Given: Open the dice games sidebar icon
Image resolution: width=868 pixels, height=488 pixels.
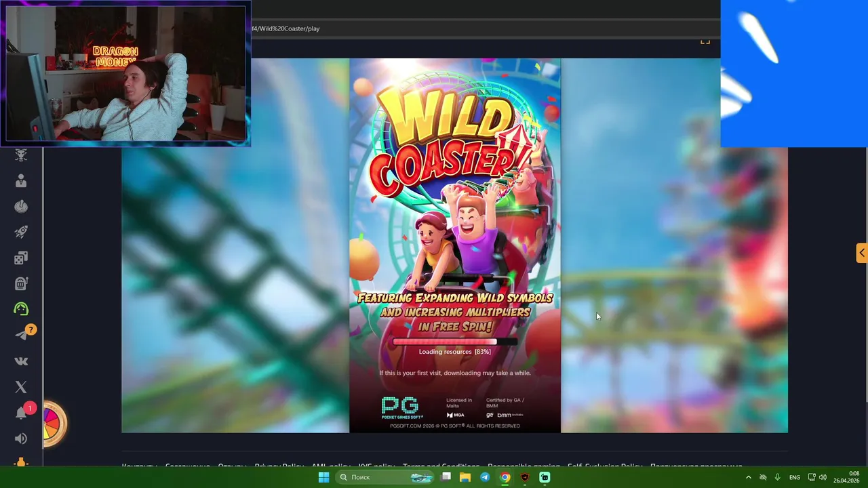Looking at the screenshot, I should [21, 258].
